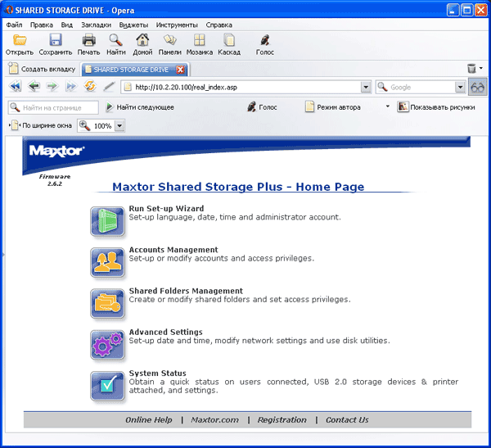Expand the Google search engine dropdown
The width and height of the screenshot is (491, 448).
pyautogui.click(x=460, y=87)
